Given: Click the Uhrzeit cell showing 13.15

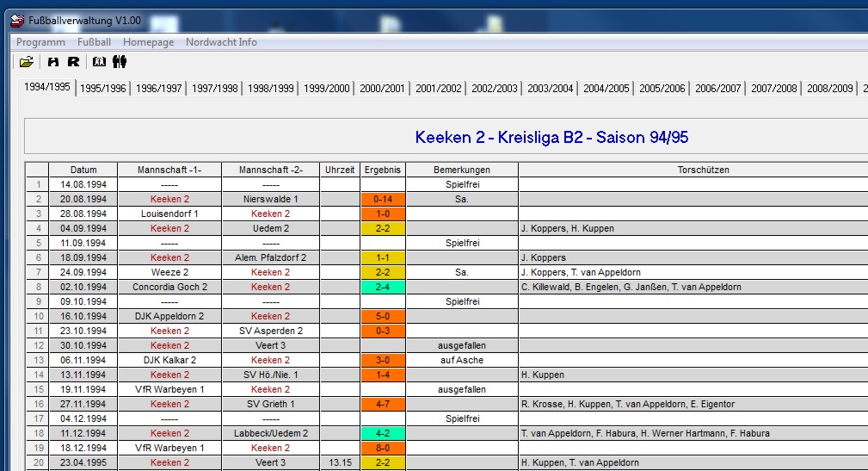Looking at the screenshot, I should pos(340,462).
